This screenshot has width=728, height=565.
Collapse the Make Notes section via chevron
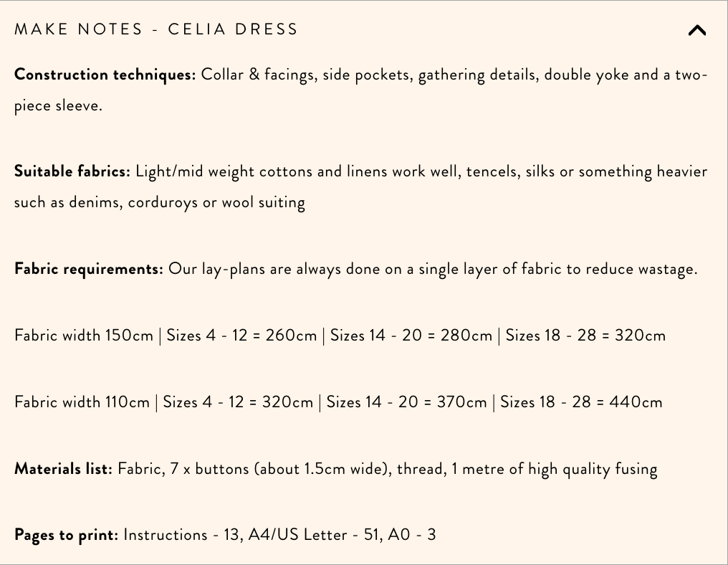[x=697, y=30]
